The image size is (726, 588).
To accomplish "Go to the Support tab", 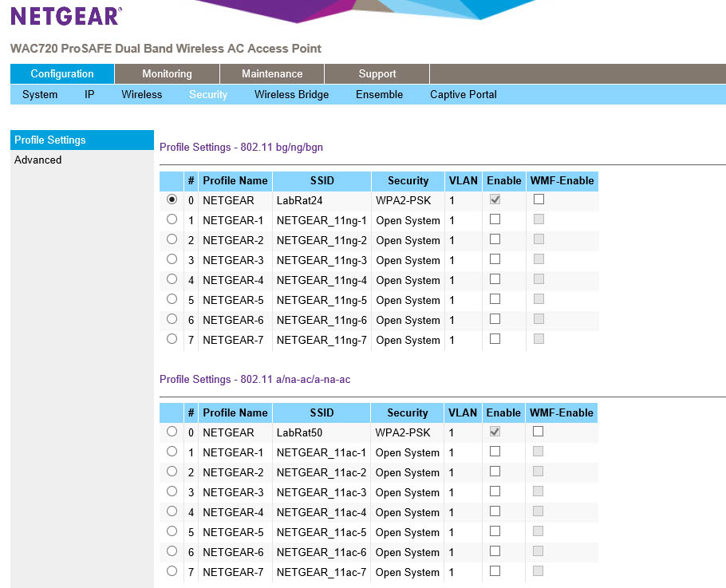I will point(377,73).
